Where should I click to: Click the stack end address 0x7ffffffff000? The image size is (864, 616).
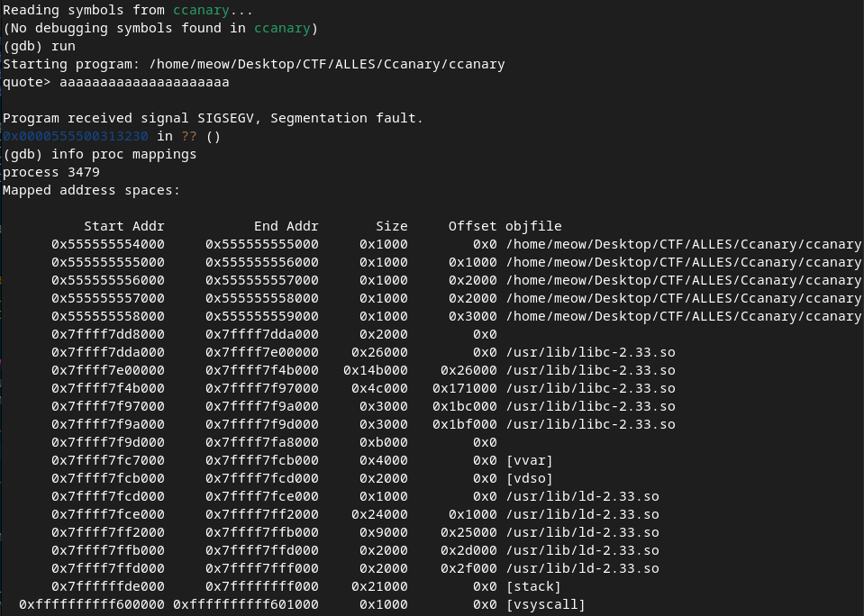[x=262, y=586]
